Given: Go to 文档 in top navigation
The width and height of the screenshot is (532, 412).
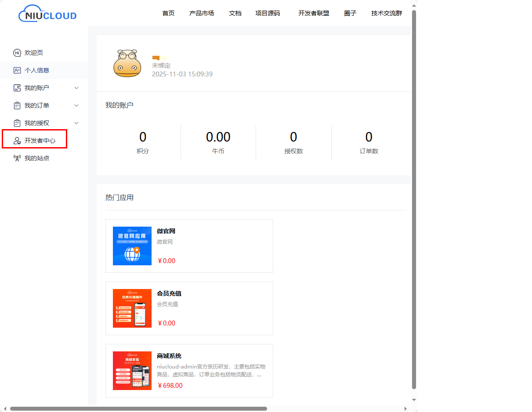Looking at the screenshot, I should click(x=235, y=13).
